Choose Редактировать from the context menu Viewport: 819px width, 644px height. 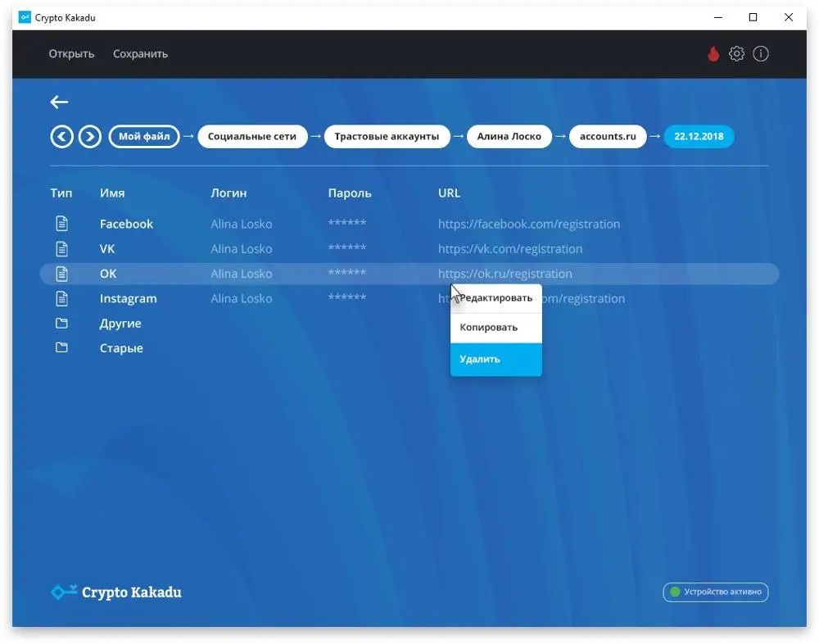click(496, 298)
